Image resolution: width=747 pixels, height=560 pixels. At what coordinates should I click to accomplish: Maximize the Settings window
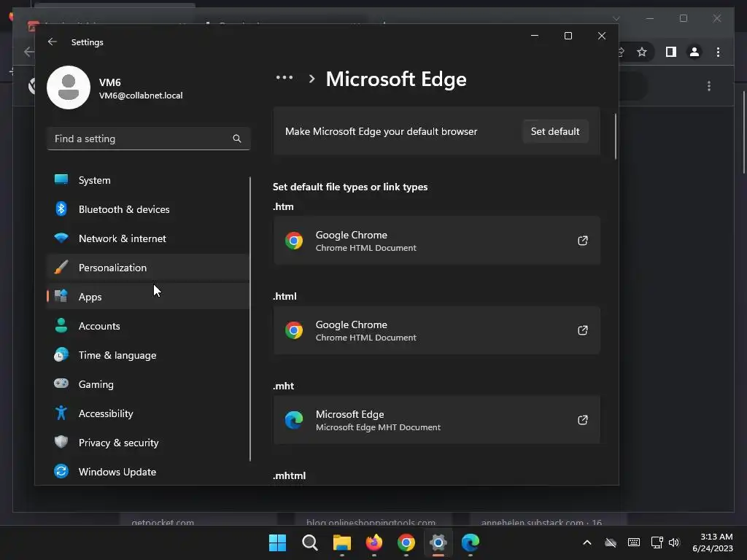[x=568, y=36]
